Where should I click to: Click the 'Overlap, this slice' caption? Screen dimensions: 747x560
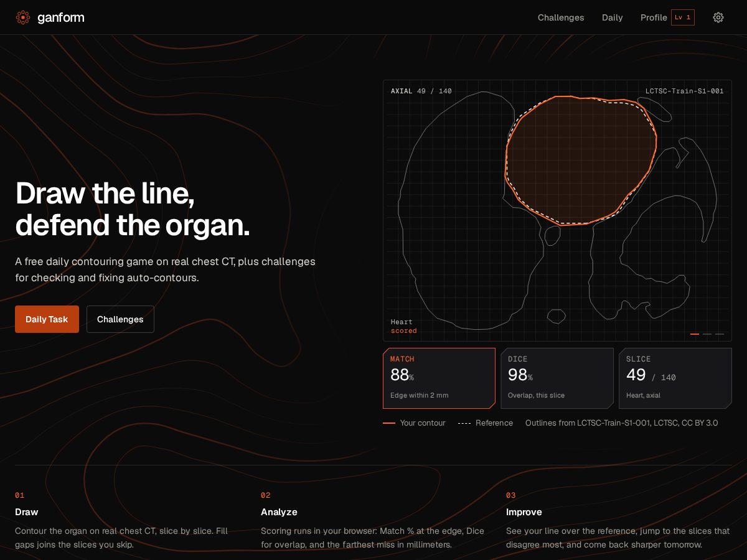pos(537,396)
